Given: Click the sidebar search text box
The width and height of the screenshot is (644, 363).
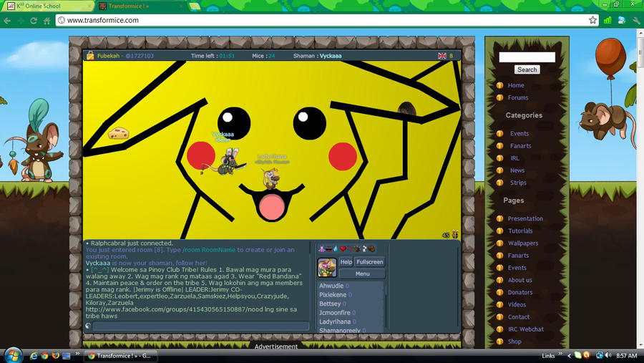Looking at the screenshot, I should click(527, 57).
